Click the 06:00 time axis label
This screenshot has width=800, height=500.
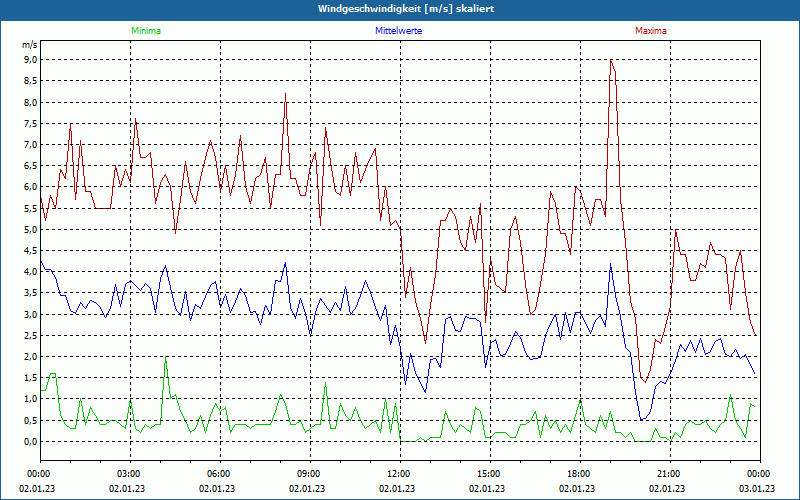[217, 474]
